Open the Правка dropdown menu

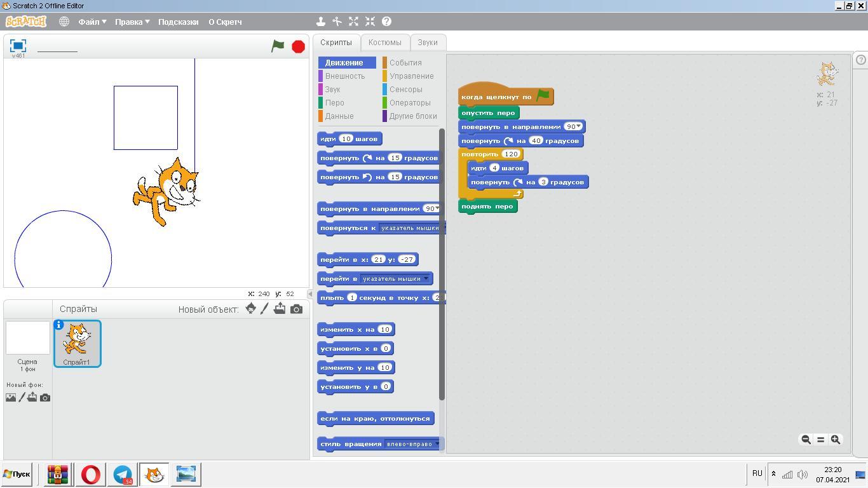coord(132,22)
